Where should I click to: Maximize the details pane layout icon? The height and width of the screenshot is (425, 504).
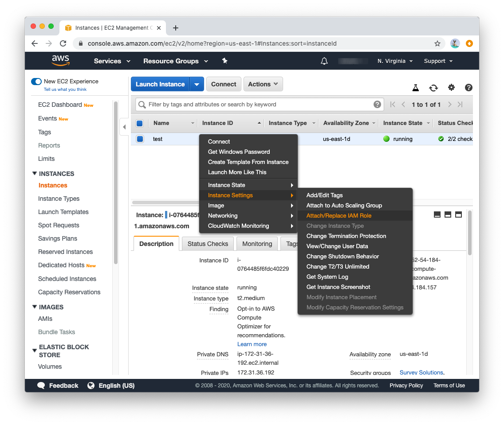point(458,214)
